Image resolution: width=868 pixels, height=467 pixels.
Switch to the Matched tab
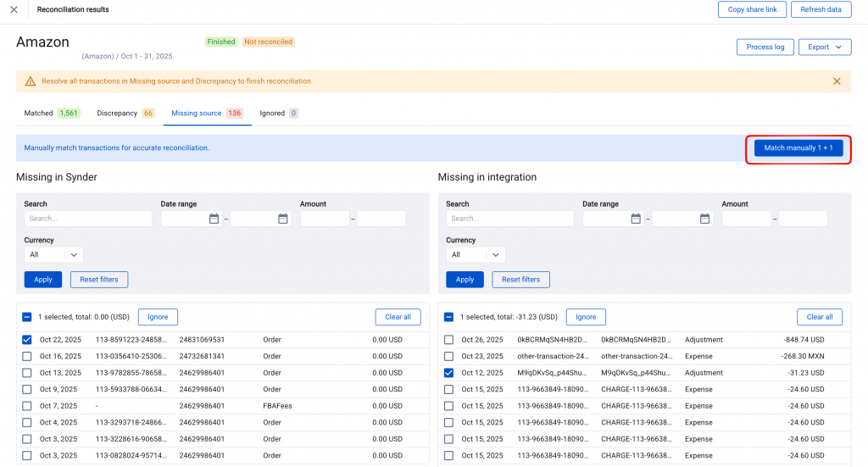click(52, 113)
